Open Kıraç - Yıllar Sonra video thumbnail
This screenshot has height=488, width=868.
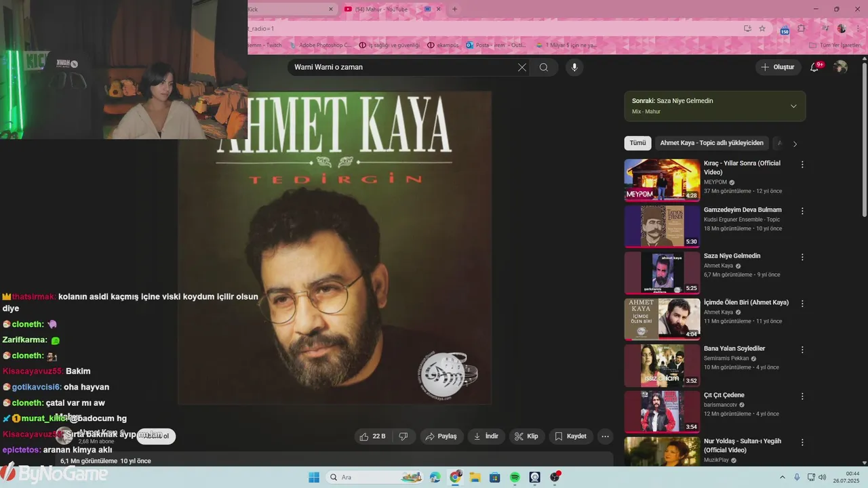pos(662,180)
